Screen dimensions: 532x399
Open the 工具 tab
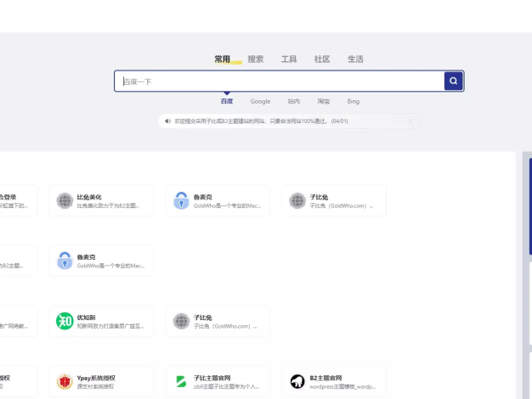(289, 59)
